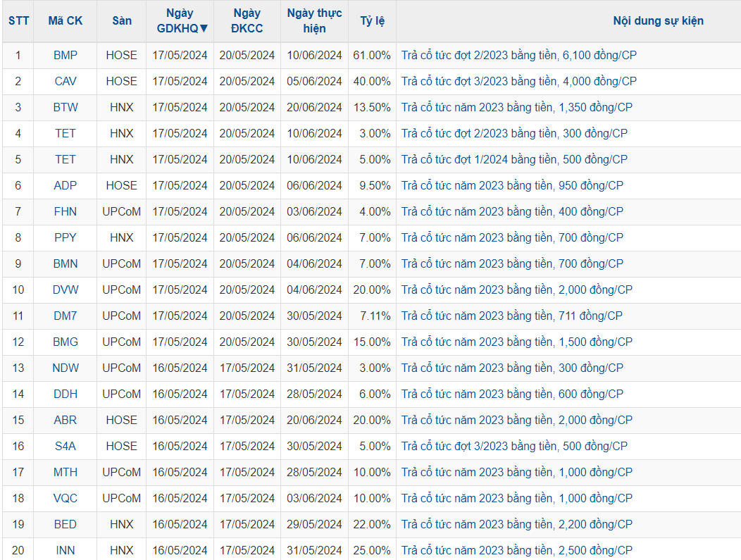Open the ADP stock code link
The image size is (741, 560).
coord(66,185)
